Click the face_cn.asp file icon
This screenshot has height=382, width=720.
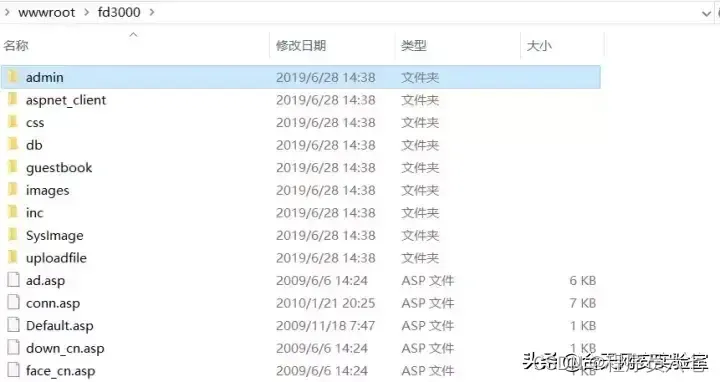pyautogui.click(x=13, y=370)
